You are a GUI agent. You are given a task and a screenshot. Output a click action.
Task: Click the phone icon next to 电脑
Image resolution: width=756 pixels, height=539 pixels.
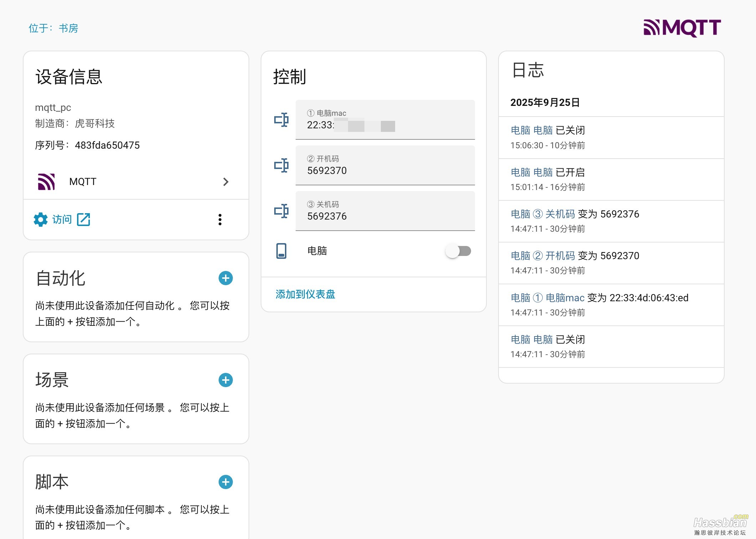pos(281,251)
